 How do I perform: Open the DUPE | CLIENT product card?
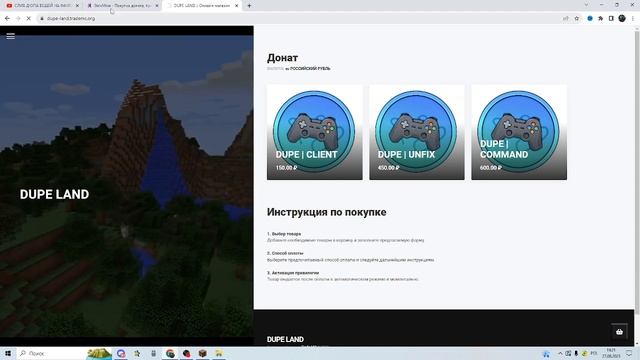pyautogui.click(x=315, y=132)
